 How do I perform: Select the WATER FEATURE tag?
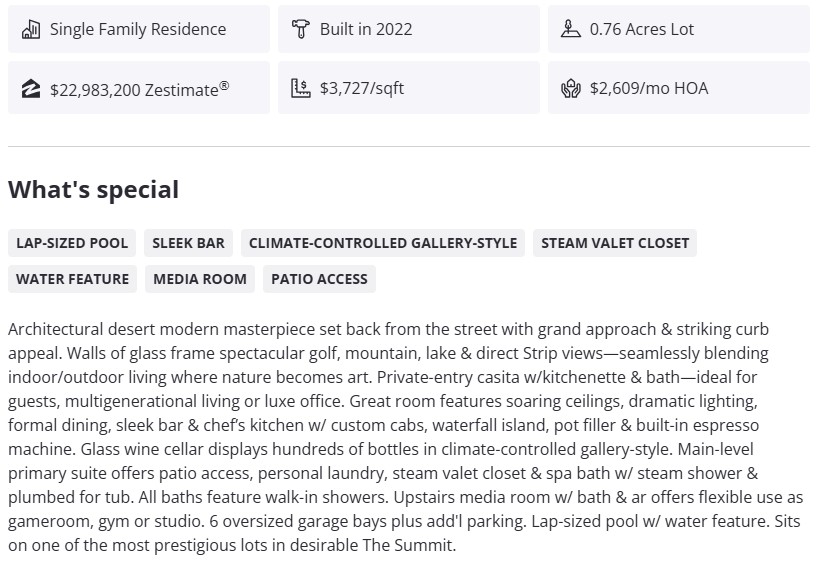(72, 279)
